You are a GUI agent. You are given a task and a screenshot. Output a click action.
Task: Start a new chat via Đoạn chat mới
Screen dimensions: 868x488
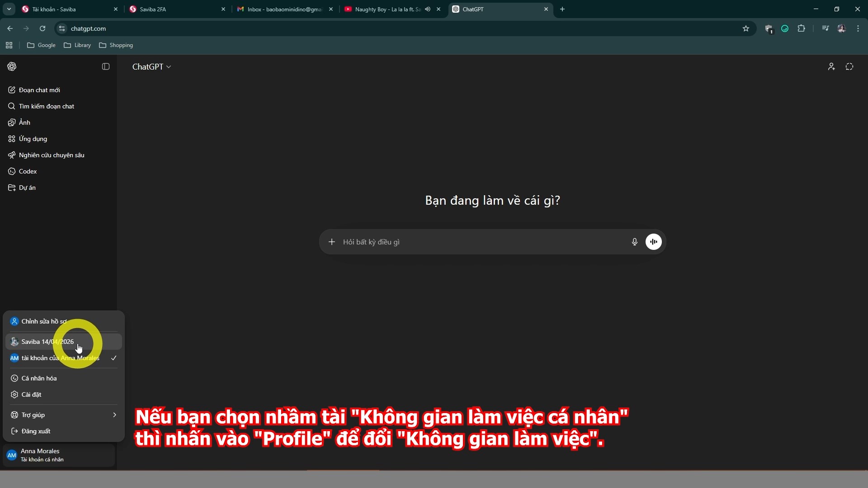[58, 90]
